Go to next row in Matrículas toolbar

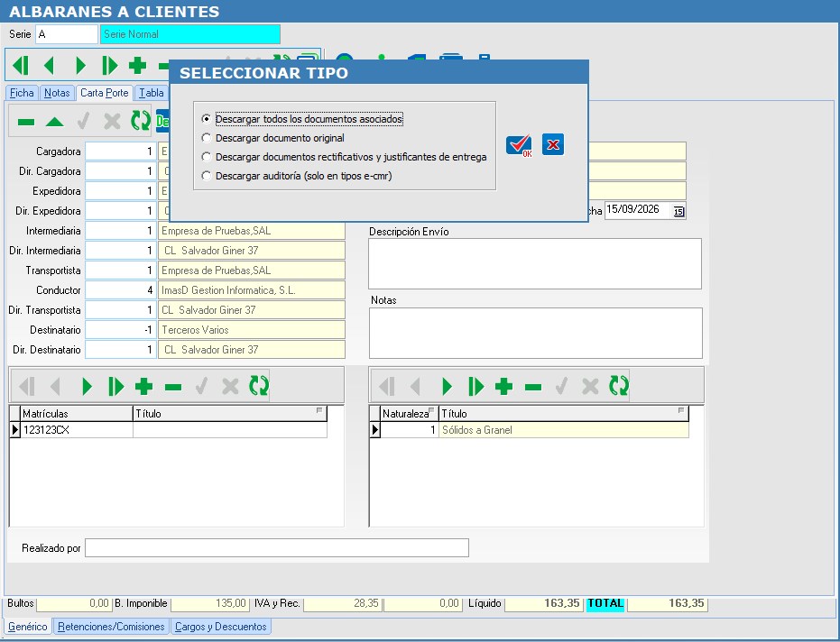87,386
